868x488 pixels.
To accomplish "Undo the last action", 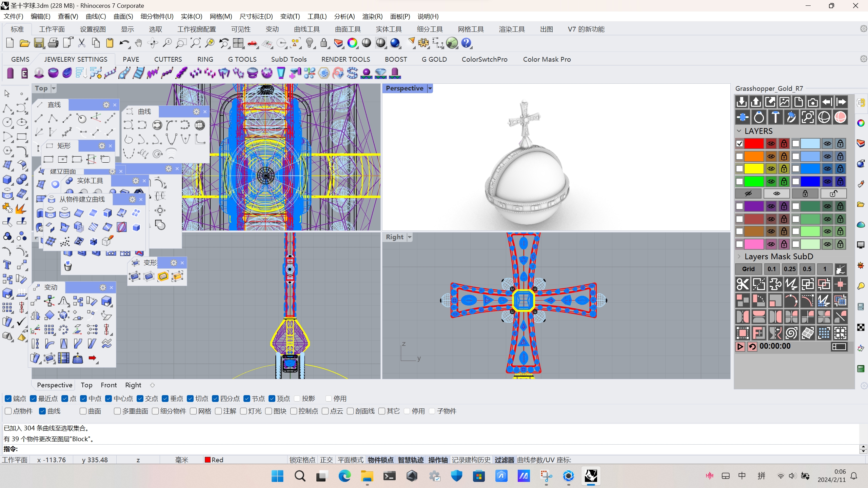I will 124,43.
